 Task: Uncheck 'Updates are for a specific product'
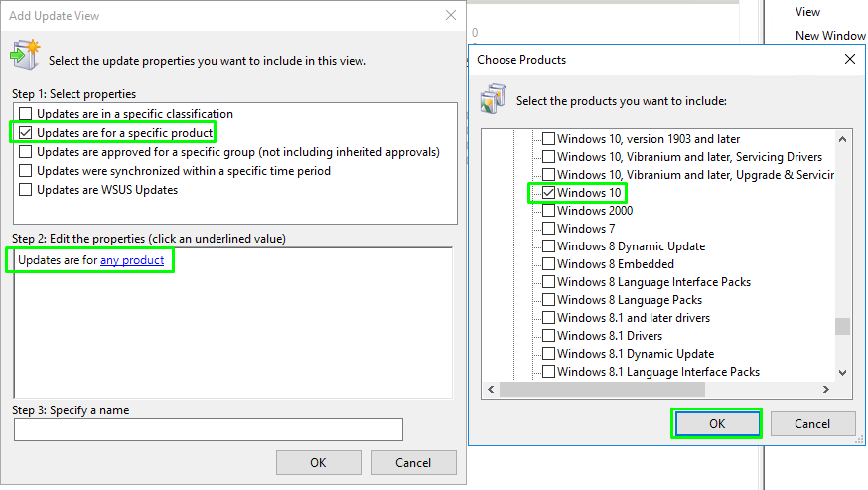coord(26,133)
